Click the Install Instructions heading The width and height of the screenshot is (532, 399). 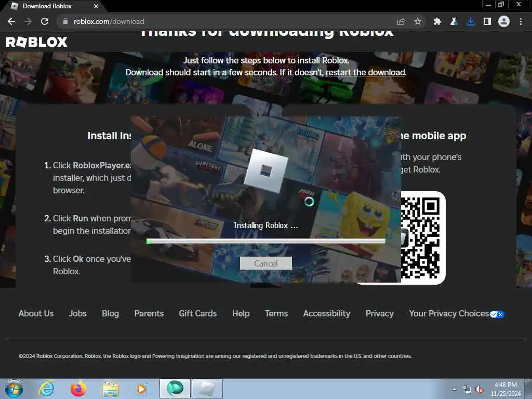pyautogui.click(x=109, y=136)
